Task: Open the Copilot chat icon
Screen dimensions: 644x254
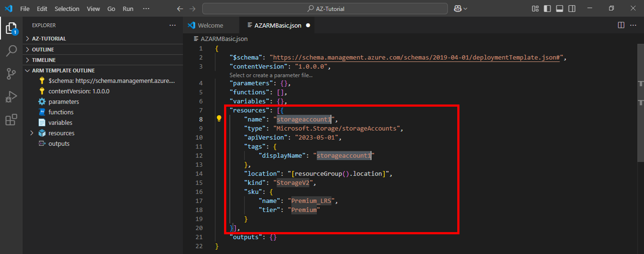Action: click(x=457, y=9)
